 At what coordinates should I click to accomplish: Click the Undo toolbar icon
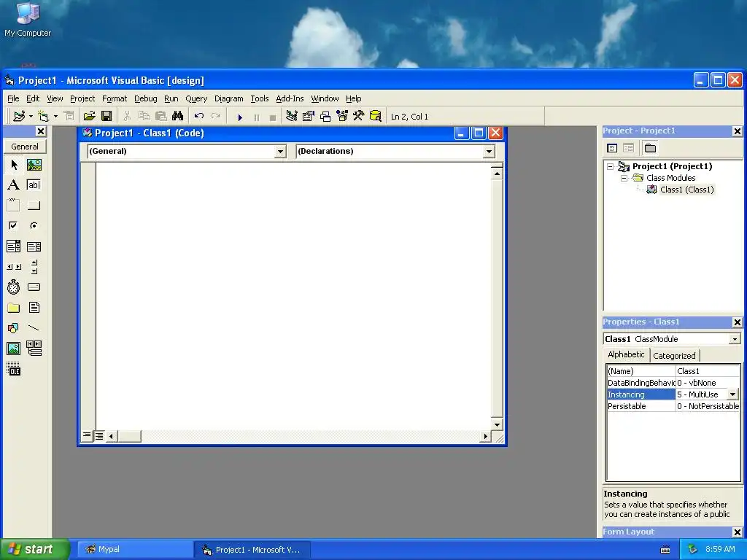coord(199,116)
